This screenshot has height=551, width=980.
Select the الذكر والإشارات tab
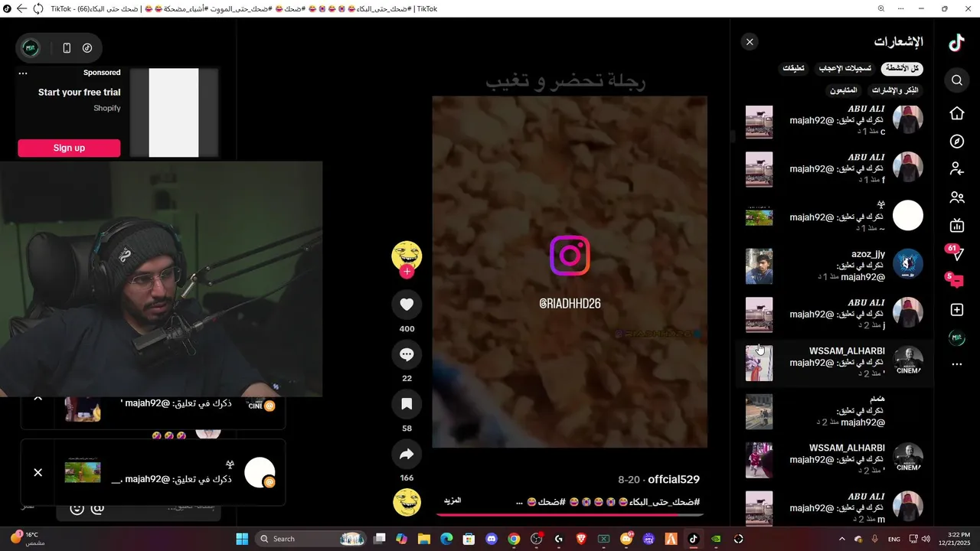[x=895, y=90]
